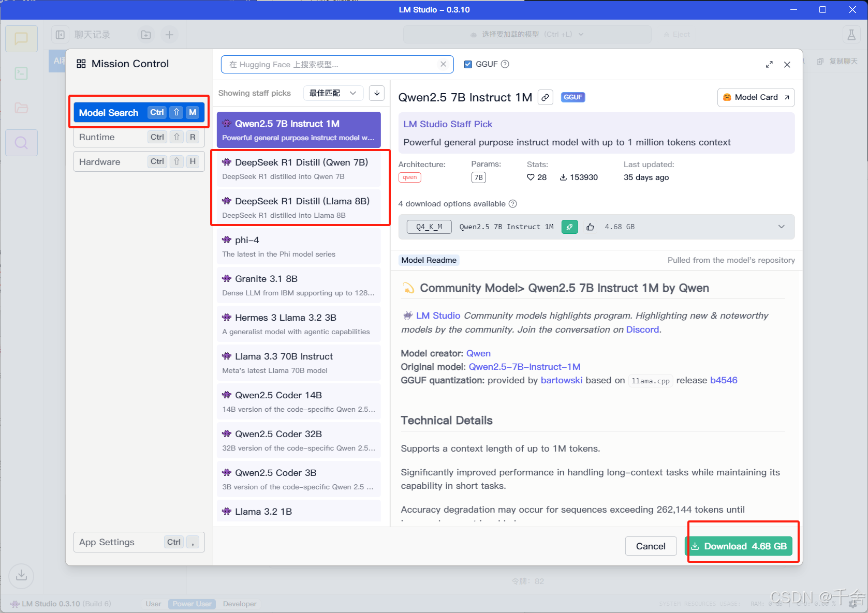Select Granite 3.1 8B model
868x613 pixels.
coord(299,285)
